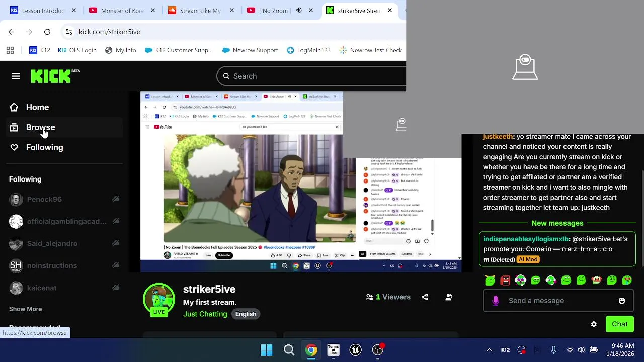Click the AI Mod badge

[528, 259]
